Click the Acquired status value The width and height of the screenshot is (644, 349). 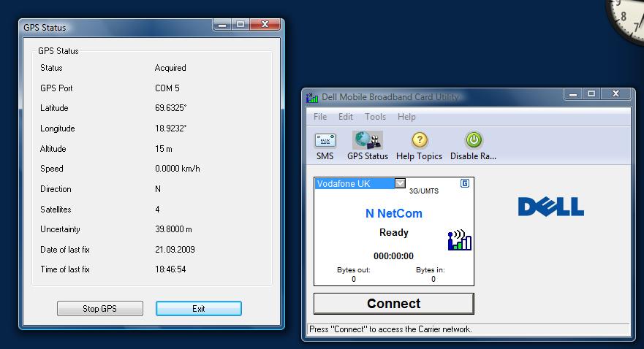tap(170, 68)
